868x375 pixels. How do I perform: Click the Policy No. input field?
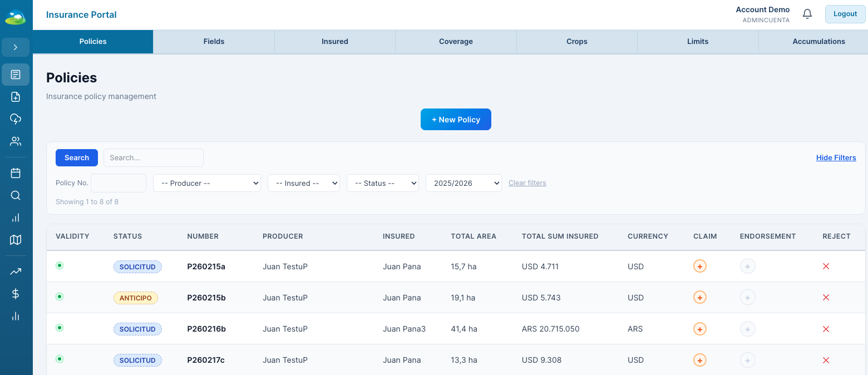119,183
